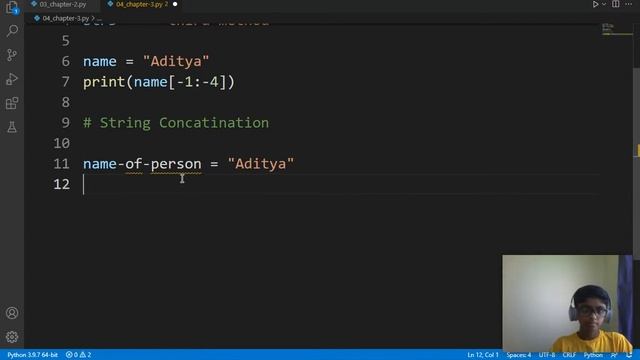Select the Python 3.9.7 64-bit interpreter

click(32, 355)
